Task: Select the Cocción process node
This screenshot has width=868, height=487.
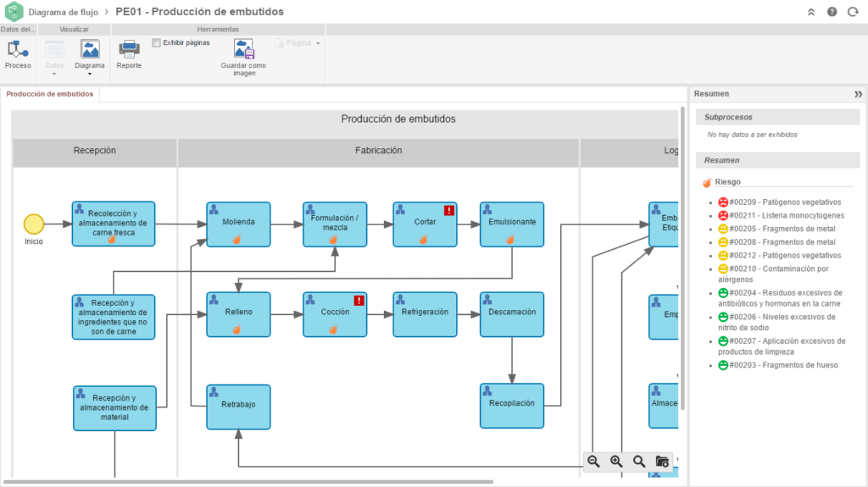Action: point(335,312)
